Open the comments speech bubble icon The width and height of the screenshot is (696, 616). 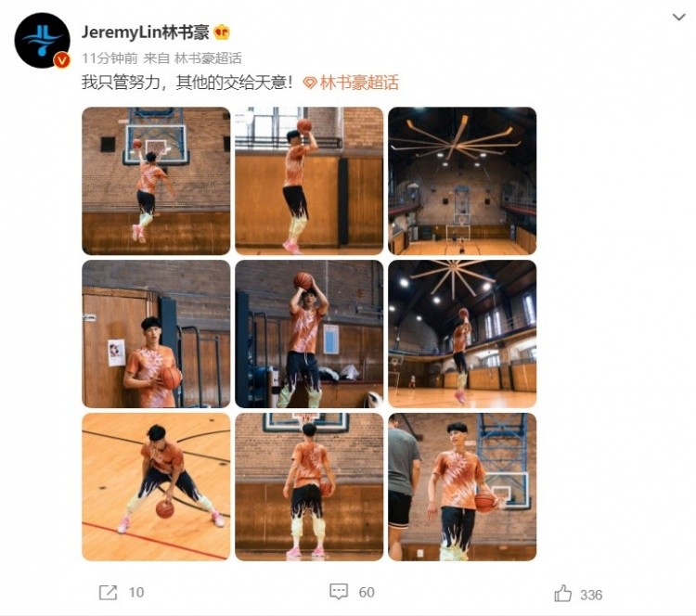pos(339,592)
